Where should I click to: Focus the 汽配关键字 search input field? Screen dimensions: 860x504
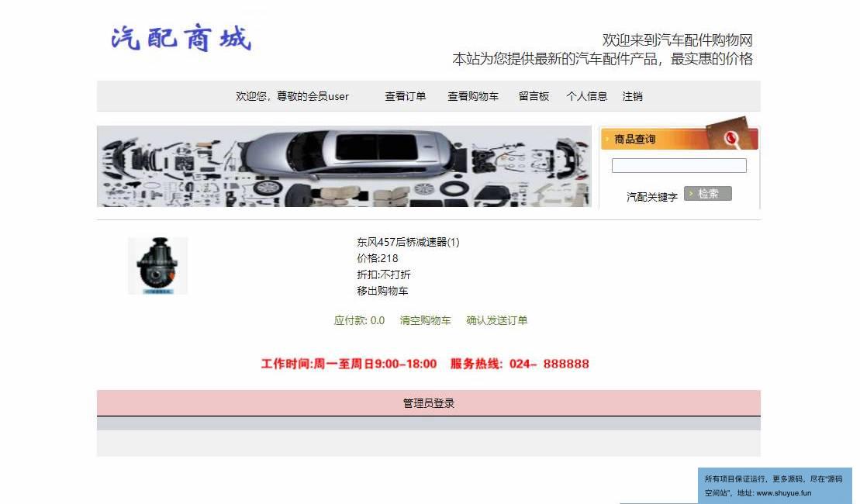click(679, 166)
